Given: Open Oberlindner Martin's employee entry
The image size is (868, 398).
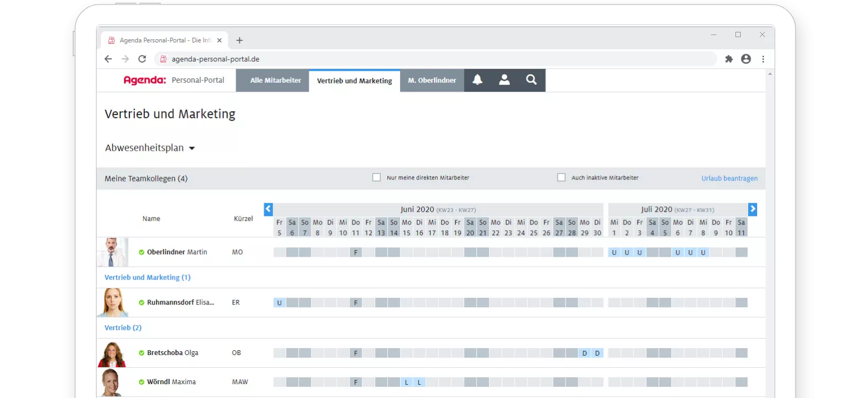Looking at the screenshot, I should click(177, 252).
